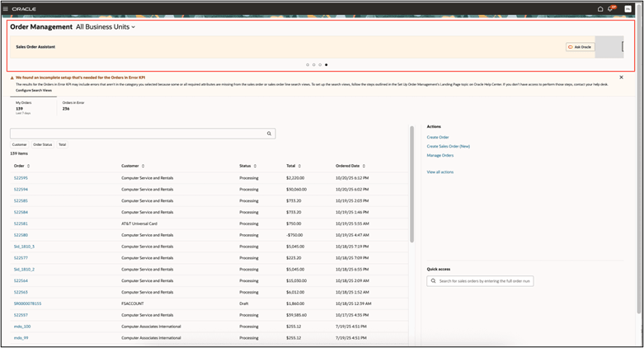
Task: Open the Total filter chip
Action: tap(62, 144)
